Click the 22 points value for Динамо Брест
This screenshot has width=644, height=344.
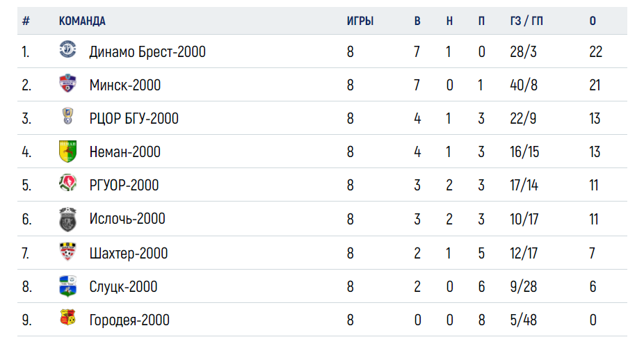[595, 51]
